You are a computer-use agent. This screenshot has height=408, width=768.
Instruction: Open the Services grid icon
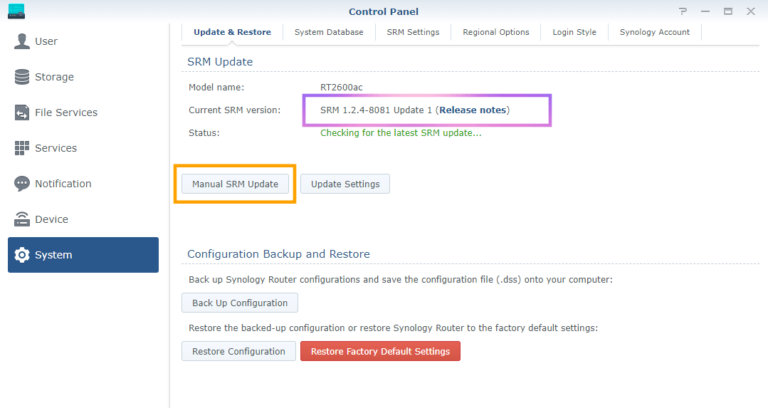[22, 148]
